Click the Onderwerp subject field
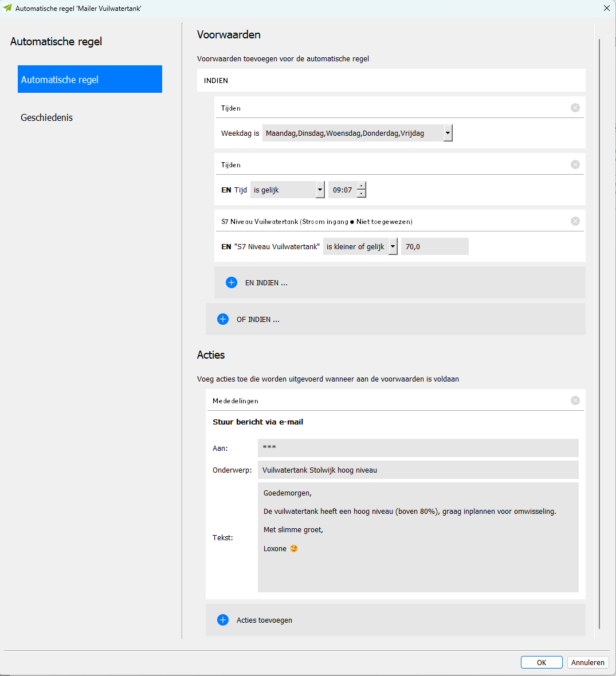 point(418,470)
